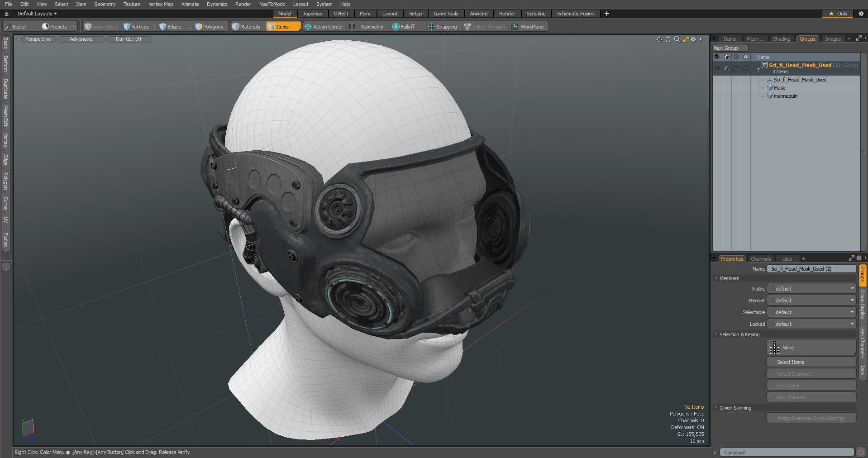Collapse the Onion Skinning section
Image resolution: width=868 pixels, height=458 pixels.
coord(716,408)
